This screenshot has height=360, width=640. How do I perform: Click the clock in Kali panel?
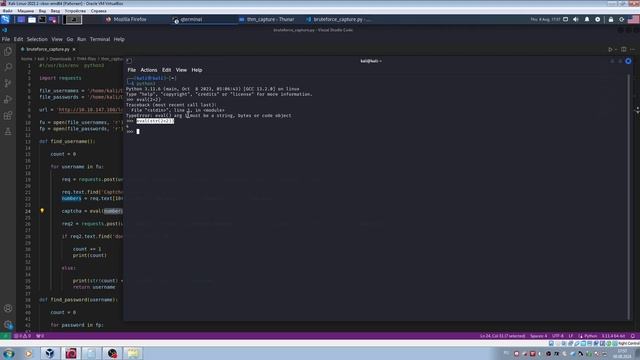tap(545, 19)
